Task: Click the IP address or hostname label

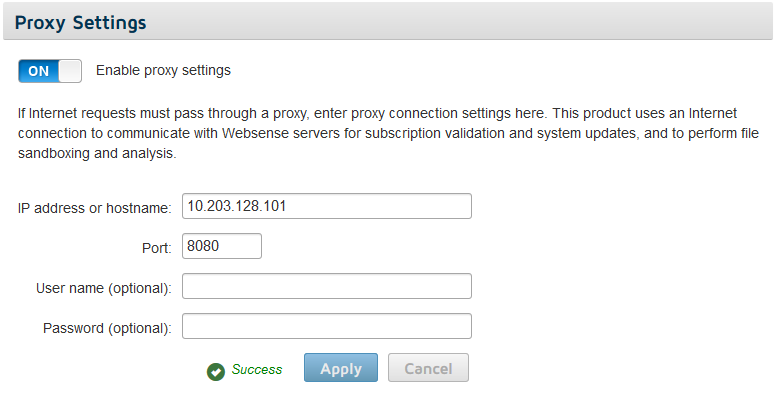Action: click(94, 208)
